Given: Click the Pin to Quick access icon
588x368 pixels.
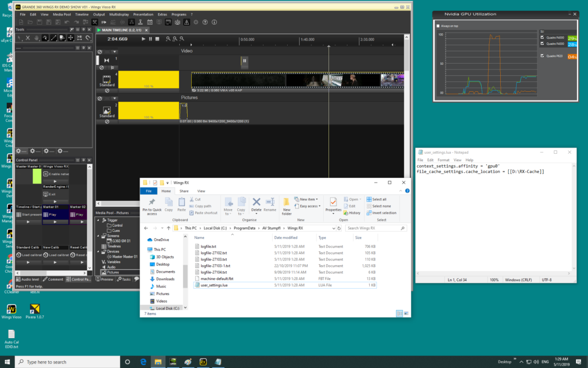Looking at the screenshot, I should (152, 203).
